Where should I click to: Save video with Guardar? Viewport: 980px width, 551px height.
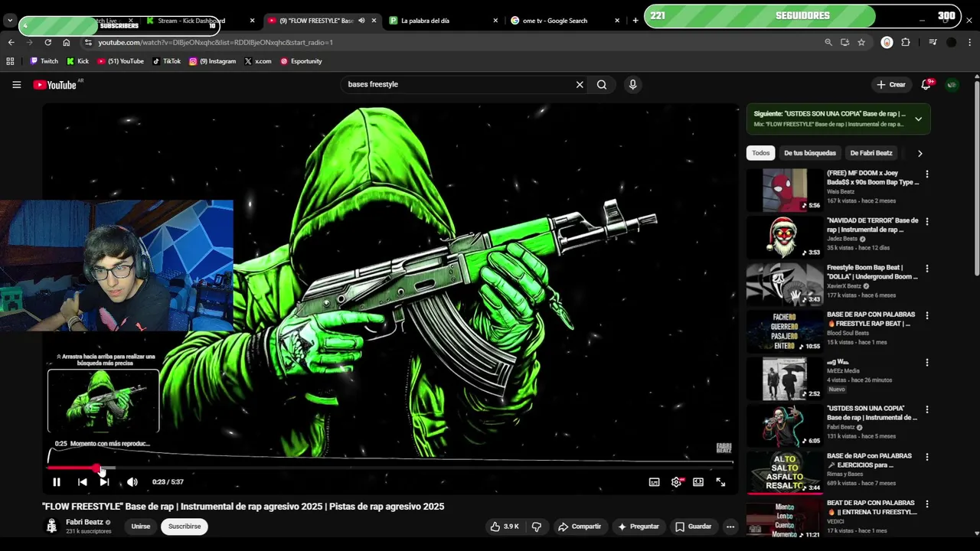[694, 527]
